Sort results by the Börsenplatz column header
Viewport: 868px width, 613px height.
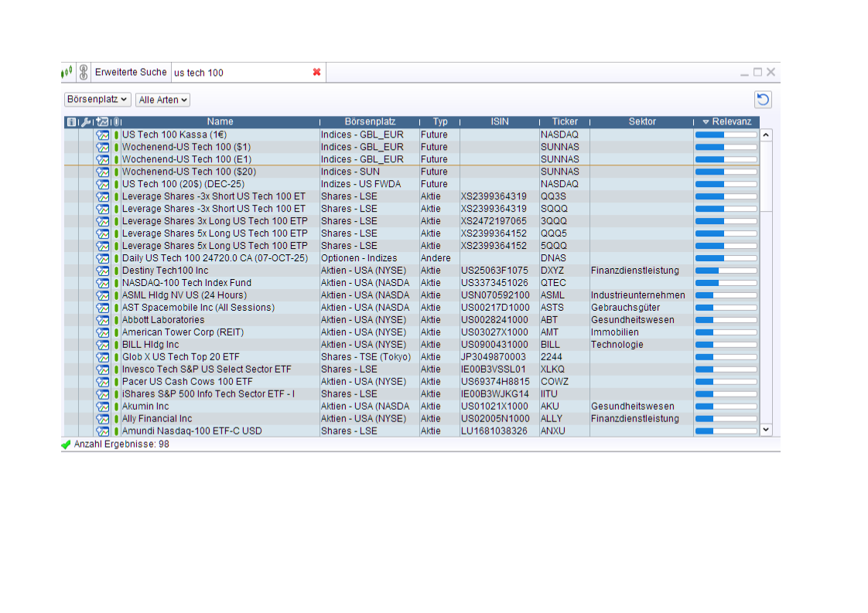point(370,121)
